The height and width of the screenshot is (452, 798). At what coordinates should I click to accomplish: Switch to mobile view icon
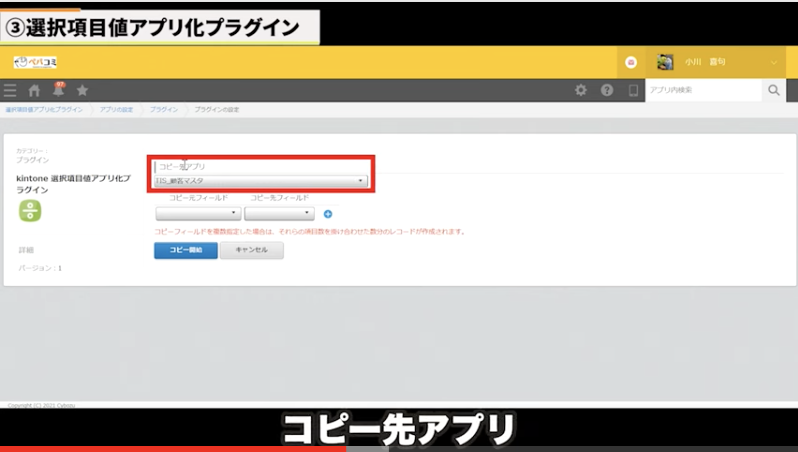click(x=632, y=90)
